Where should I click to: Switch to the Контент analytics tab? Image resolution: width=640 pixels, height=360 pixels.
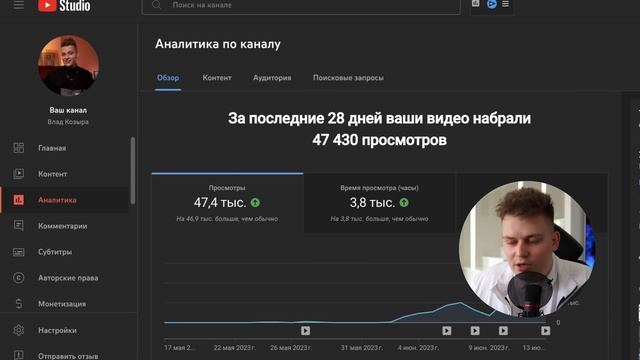[217, 78]
